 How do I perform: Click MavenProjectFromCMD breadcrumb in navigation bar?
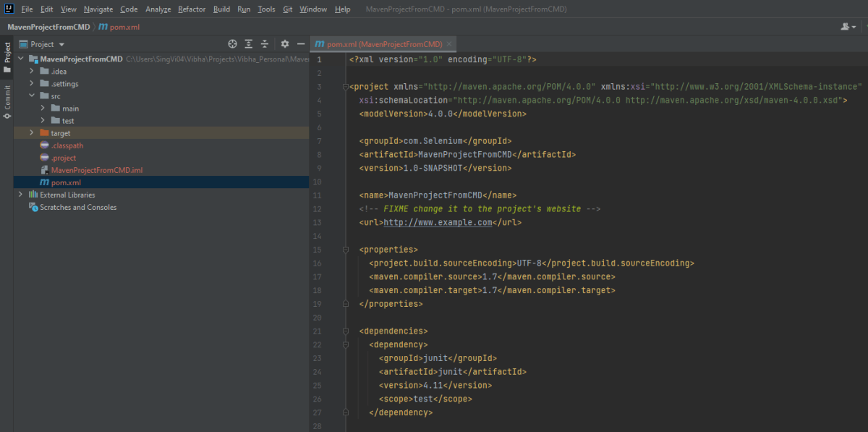(x=48, y=27)
